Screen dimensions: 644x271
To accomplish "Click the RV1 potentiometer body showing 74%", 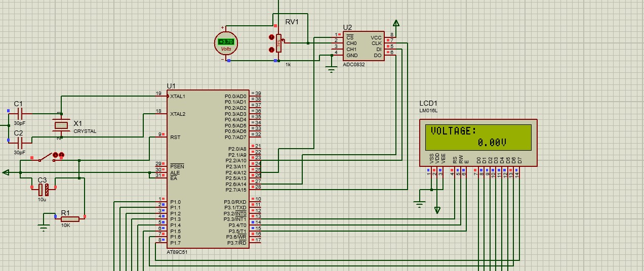I will (278, 43).
